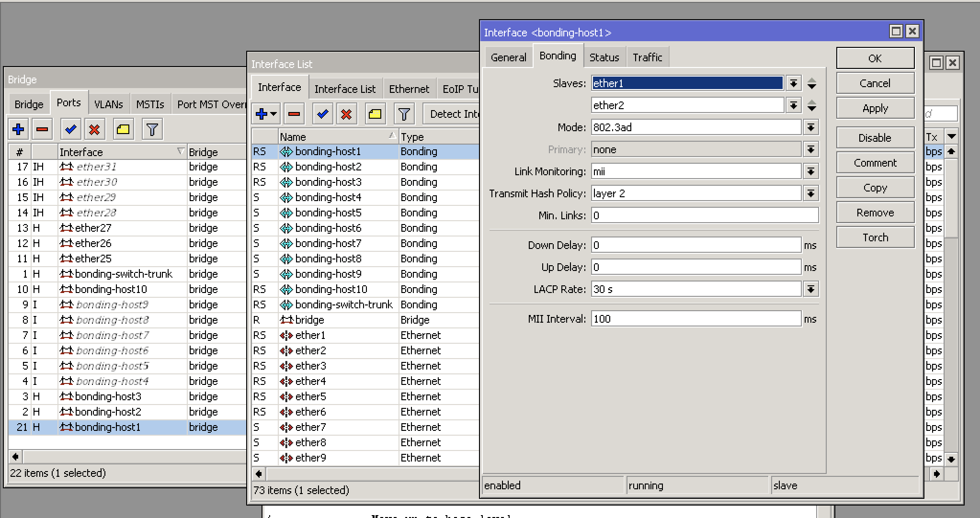
Task: Click the blue checkmark enable icon in Interface List
Action: point(322,114)
